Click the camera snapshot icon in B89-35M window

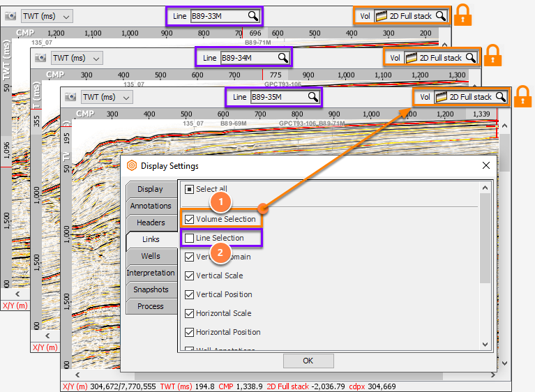(70, 97)
